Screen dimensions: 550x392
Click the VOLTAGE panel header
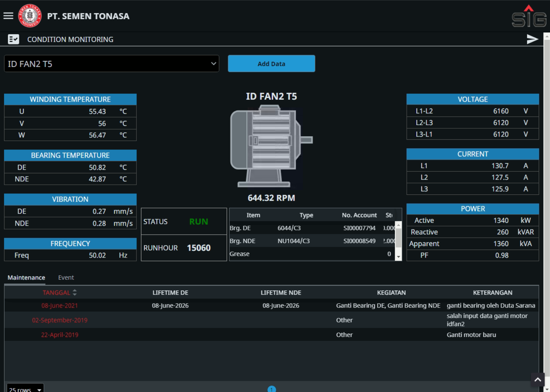[x=473, y=99]
